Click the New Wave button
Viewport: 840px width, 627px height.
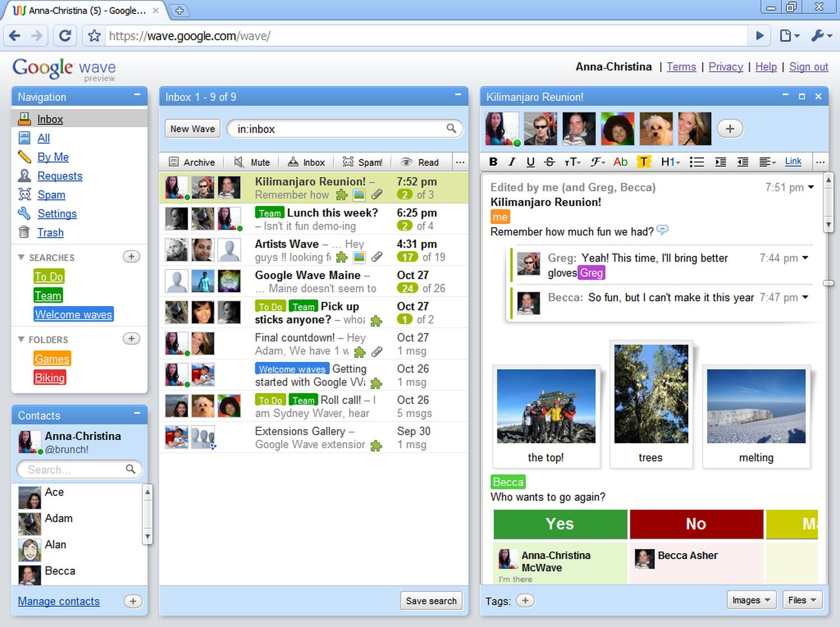click(193, 129)
